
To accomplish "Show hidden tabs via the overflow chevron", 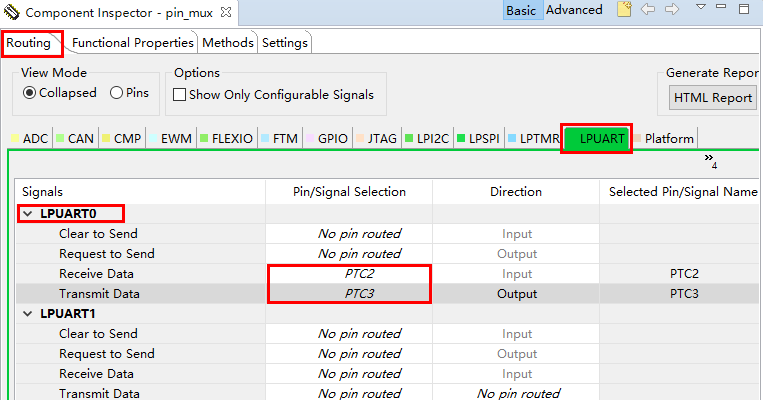I will tap(711, 161).
